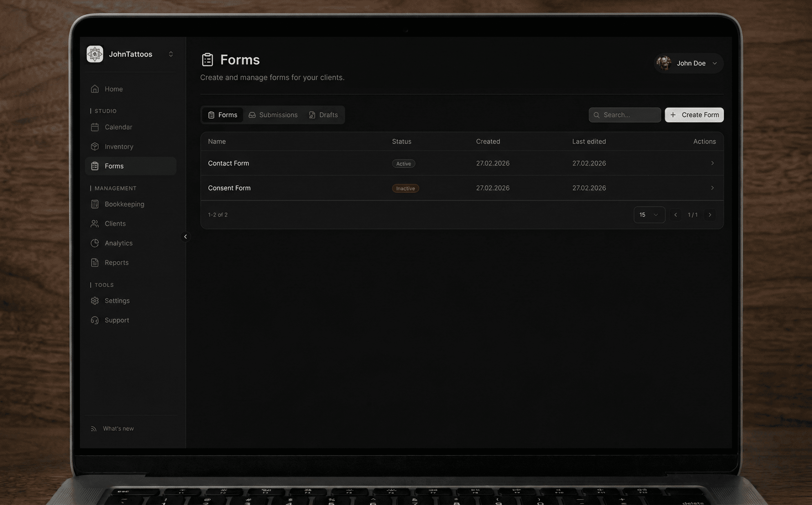Switch to the Drafts tab
The height and width of the screenshot is (505, 812).
click(x=323, y=115)
